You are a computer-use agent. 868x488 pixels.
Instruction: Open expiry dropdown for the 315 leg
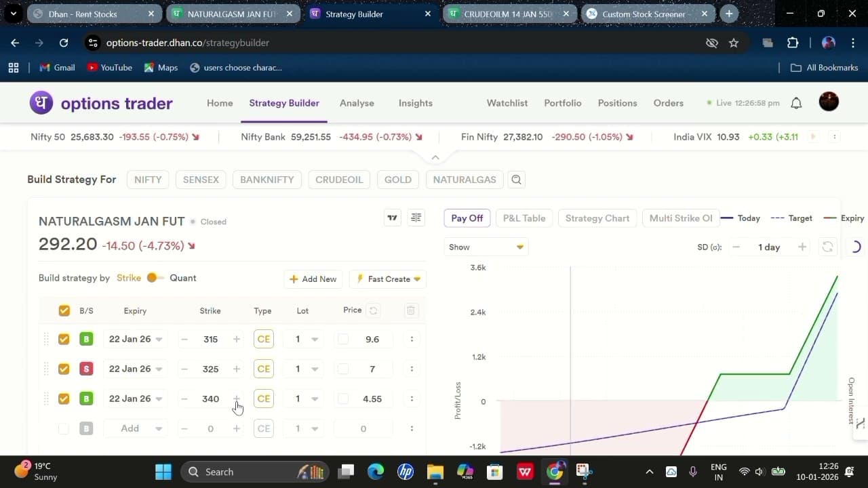[135, 339]
